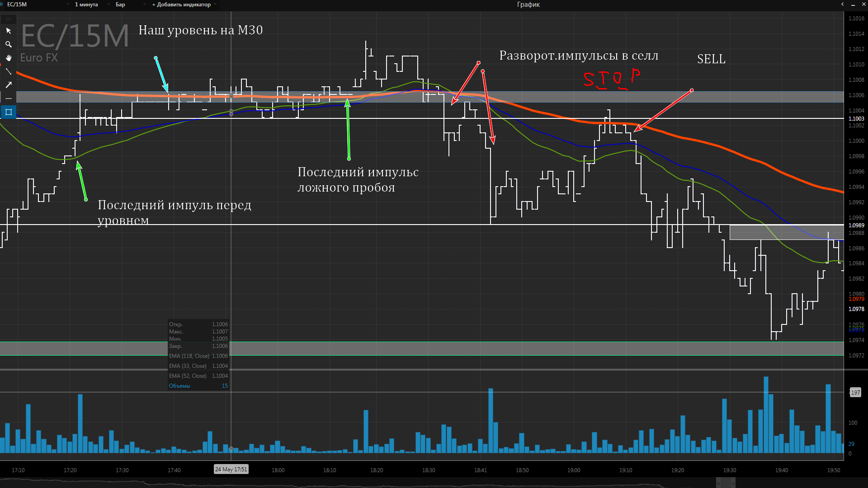Minimize the chart window

tap(853, 5)
